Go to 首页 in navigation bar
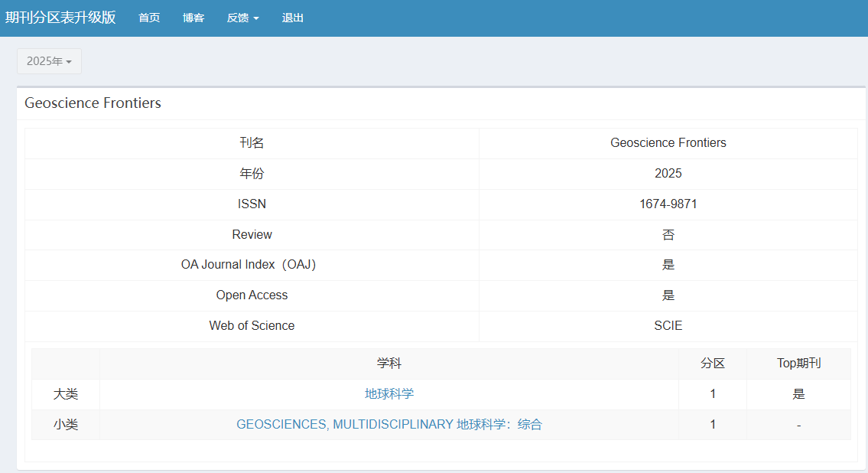 149,18
